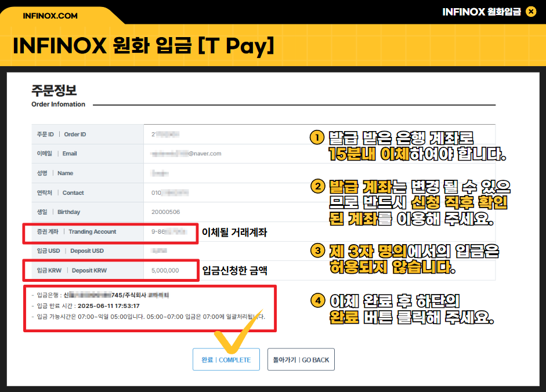Image resolution: width=546 pixels, height=392 pixels.
Task: Click the 완료 | COMPLETE button
Action: [226, 360]
